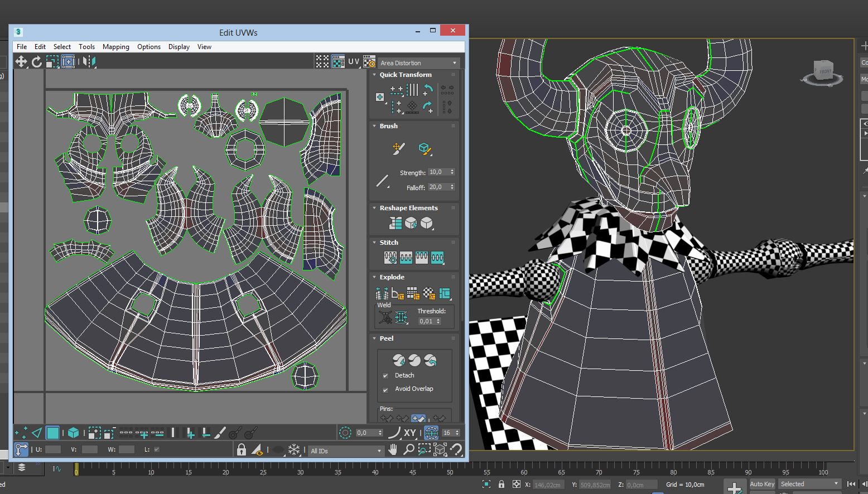
Task: Click the Freeze Selected snowflake icon
Action: click(294, 449)
